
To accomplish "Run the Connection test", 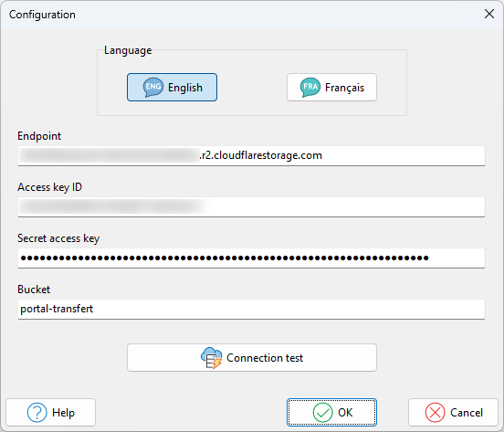I will pos(252,358).
